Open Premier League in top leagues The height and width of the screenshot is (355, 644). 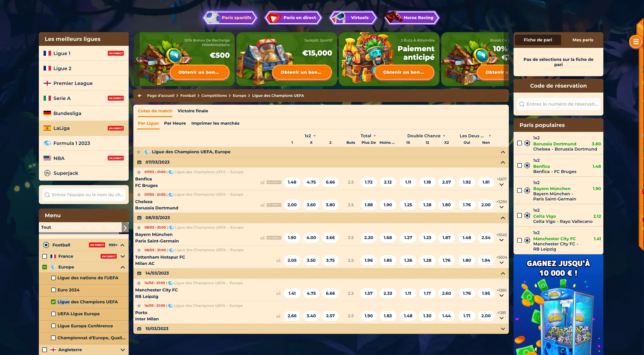84,83
